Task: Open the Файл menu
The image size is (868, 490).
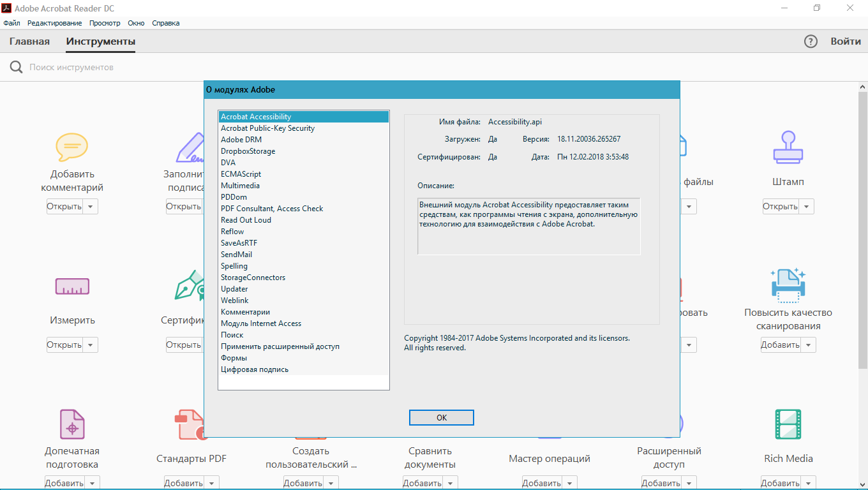Action: click(x=11, y=23)
